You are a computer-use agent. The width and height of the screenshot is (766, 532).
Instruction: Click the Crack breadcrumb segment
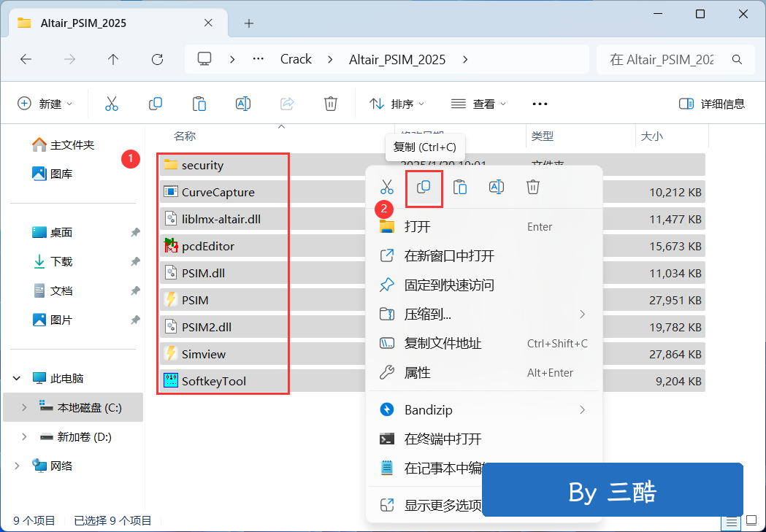[296, 59]
